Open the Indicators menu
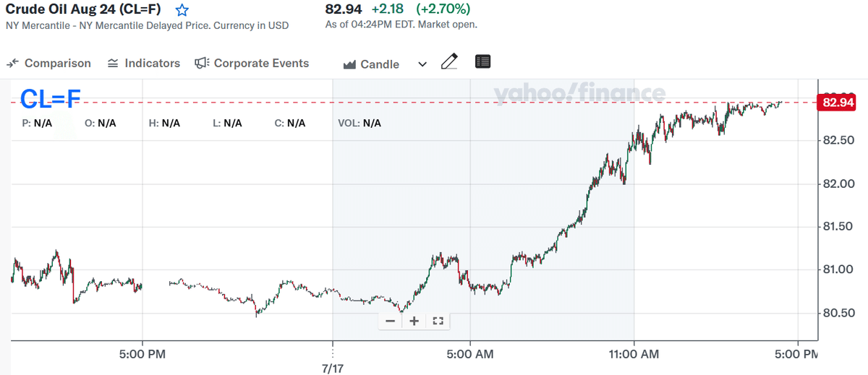Image resolution: width=868 pixels, height=375 pixels. click(143, 64)
